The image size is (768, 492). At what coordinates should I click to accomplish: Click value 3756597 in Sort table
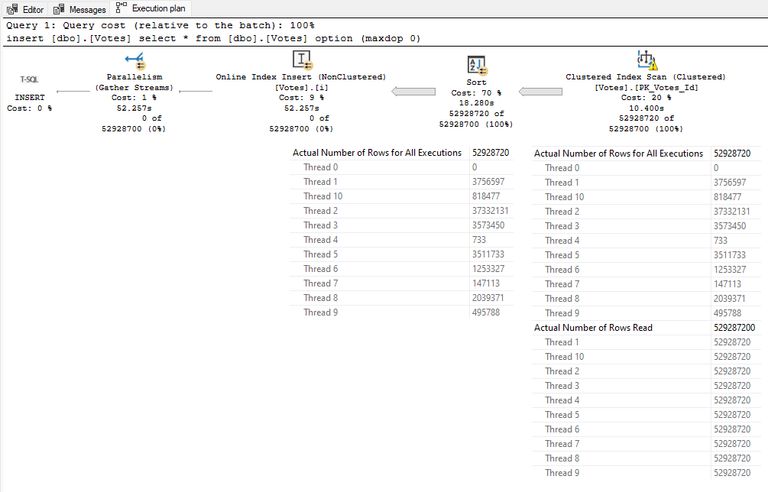pyautogui.click(x=488, y=181)
